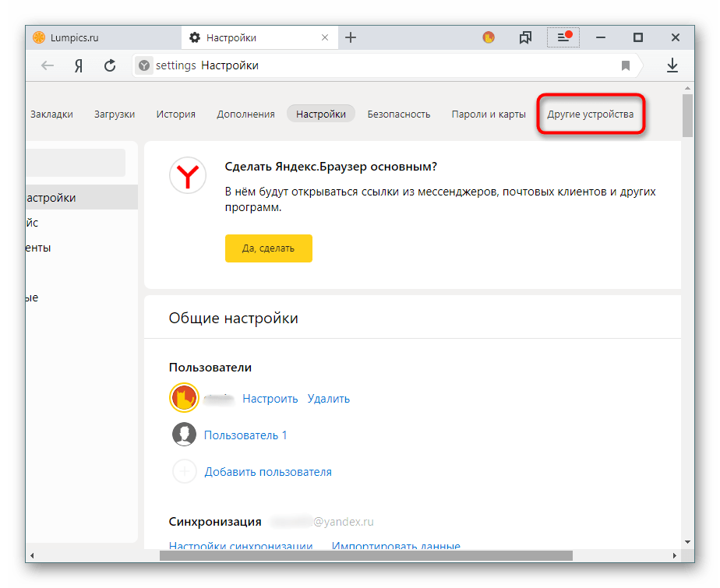Screen dimensions: 720x588
Task: Select the Настройки browser tab
Action: [259, 37]
